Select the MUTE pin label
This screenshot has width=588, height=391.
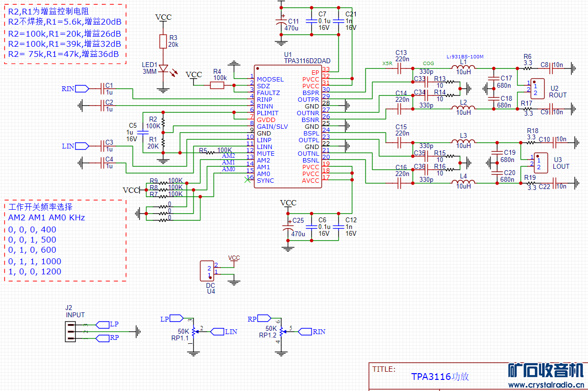[266, 153]
